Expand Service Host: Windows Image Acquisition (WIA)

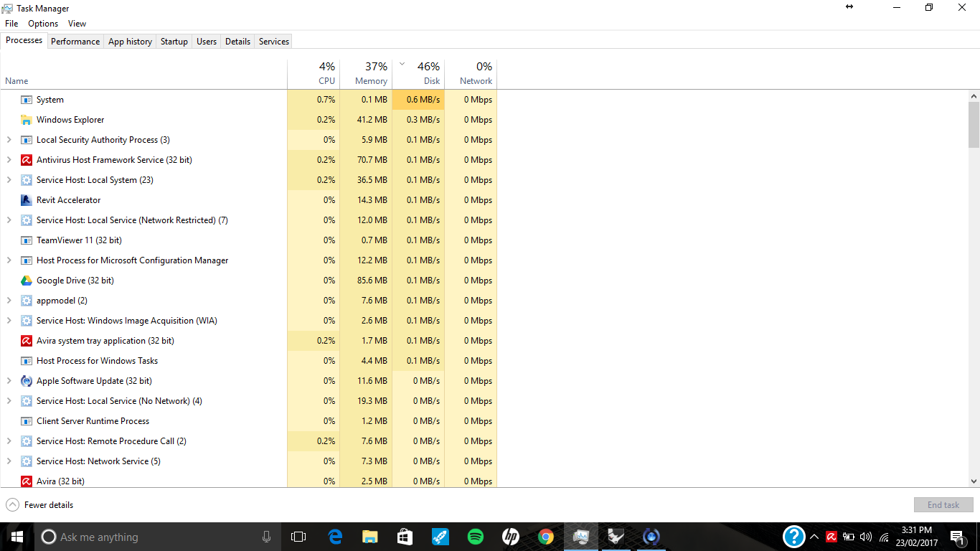9,321
